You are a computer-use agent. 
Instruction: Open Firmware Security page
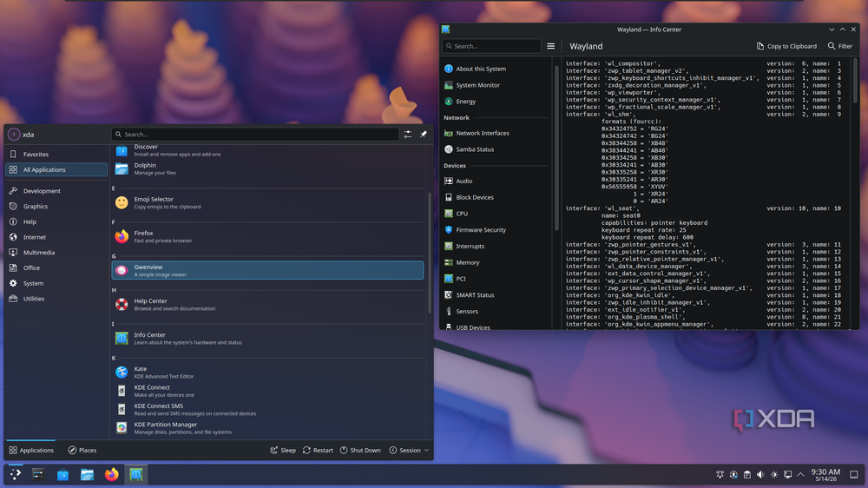496,230
